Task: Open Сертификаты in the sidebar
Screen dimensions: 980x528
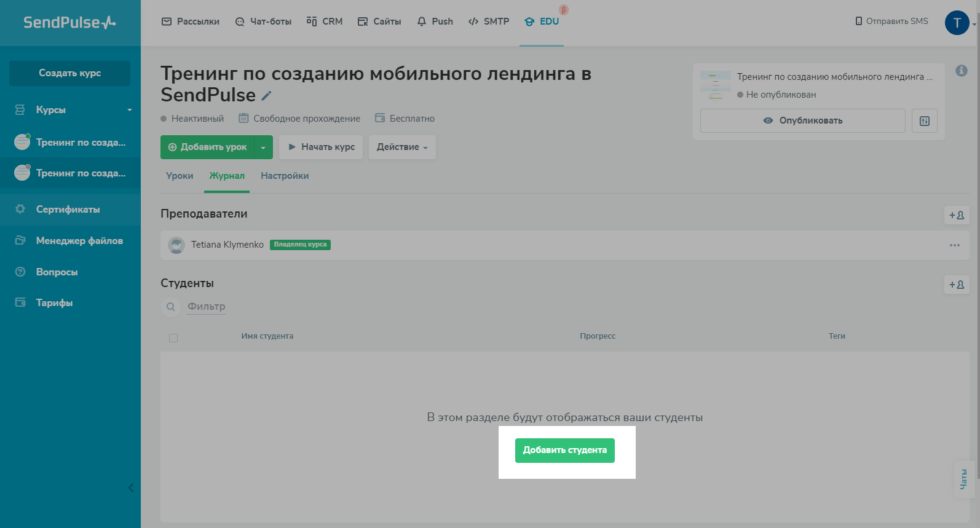Action: tap(68, 210)
